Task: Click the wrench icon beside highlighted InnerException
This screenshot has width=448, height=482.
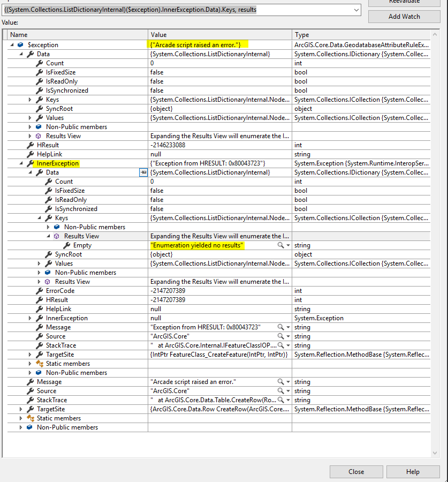Action: pos(30,163)
